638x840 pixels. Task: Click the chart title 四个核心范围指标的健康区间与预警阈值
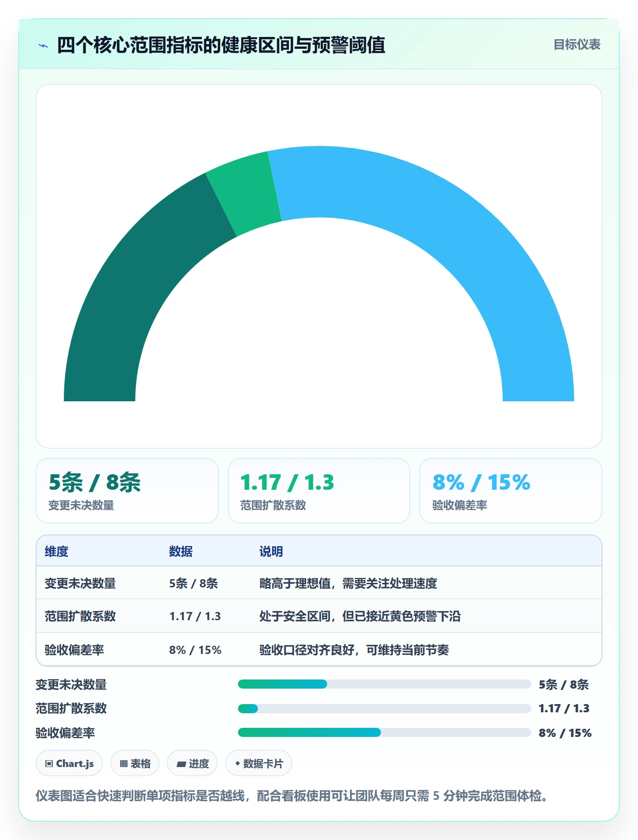click(x=221, y=45)
